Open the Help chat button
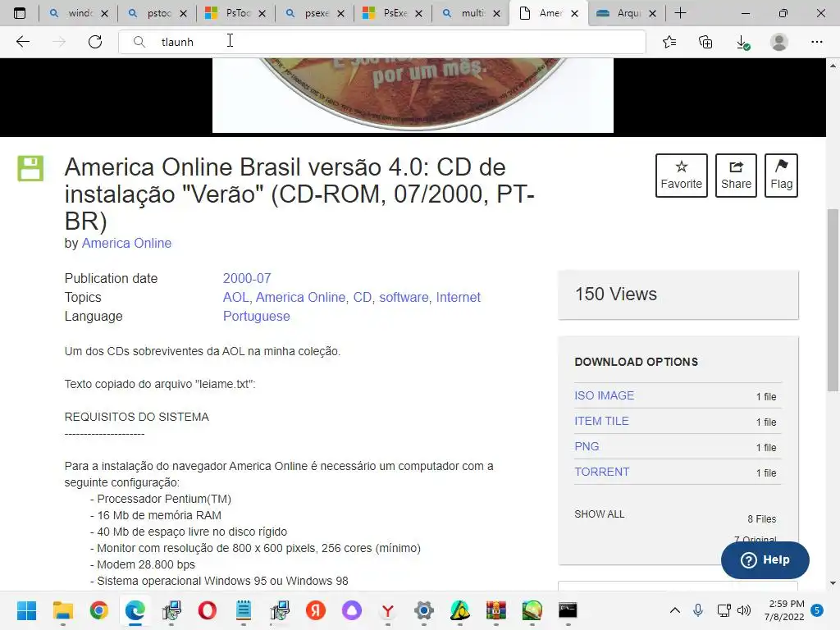840x630 pixels. (765, 559)
